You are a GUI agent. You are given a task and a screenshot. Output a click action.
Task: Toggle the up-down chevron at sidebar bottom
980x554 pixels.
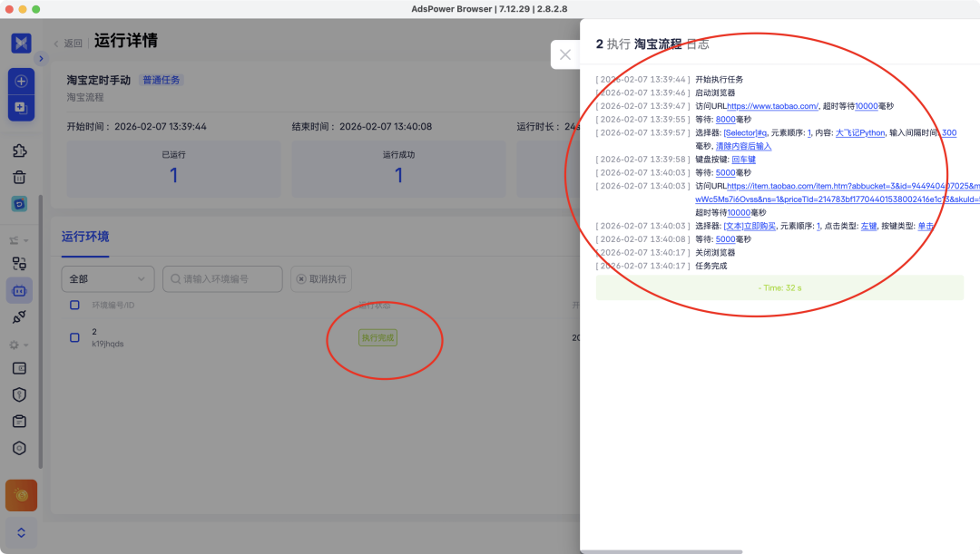21,533
